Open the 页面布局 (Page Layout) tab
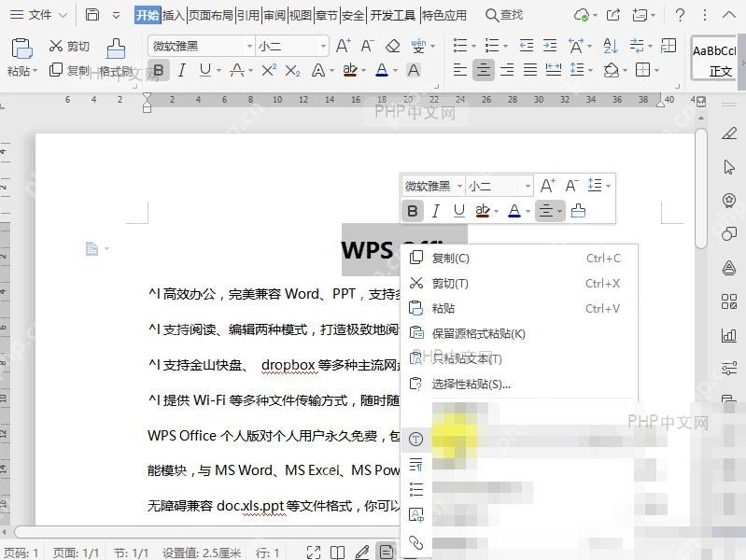 tap(211, 15)
